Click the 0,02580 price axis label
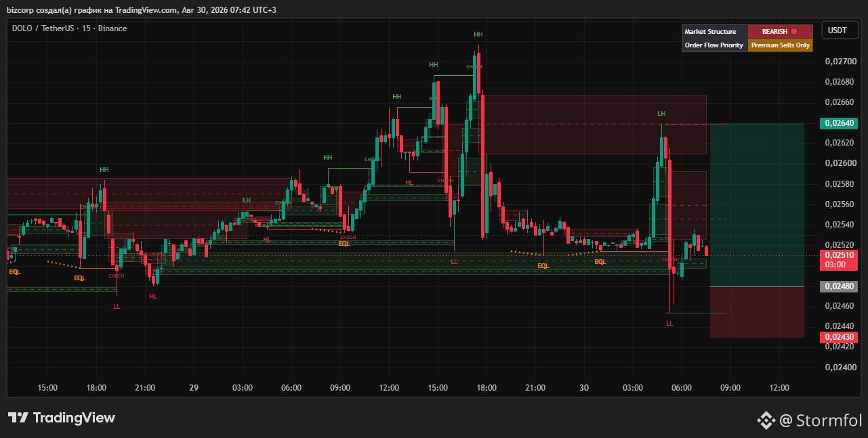Screen dimensions: 868x438 pos(840,184)
